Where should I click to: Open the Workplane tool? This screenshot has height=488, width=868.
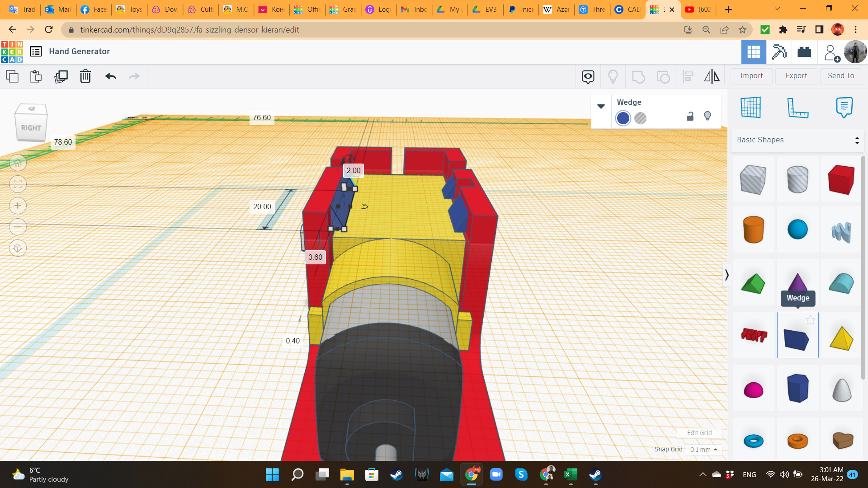click(751, 108)
